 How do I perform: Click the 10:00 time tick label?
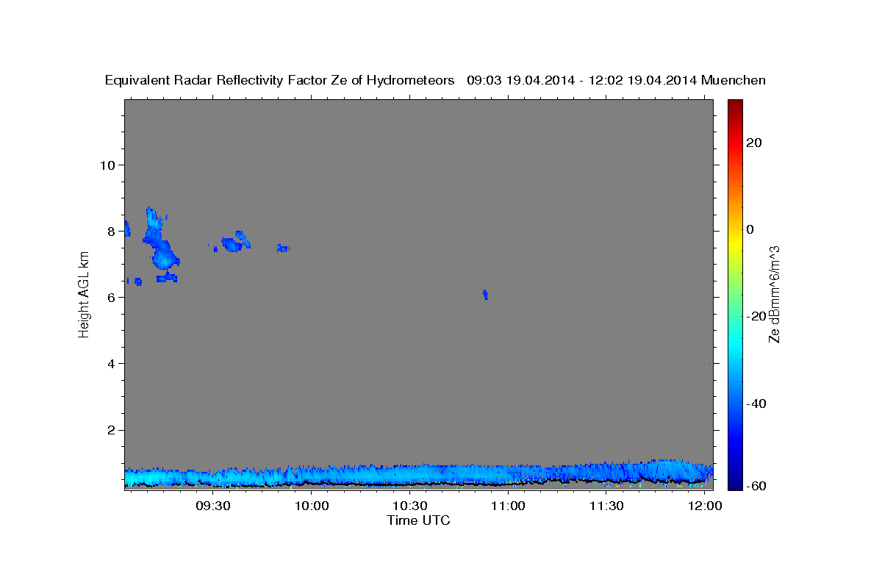[312, 506]
